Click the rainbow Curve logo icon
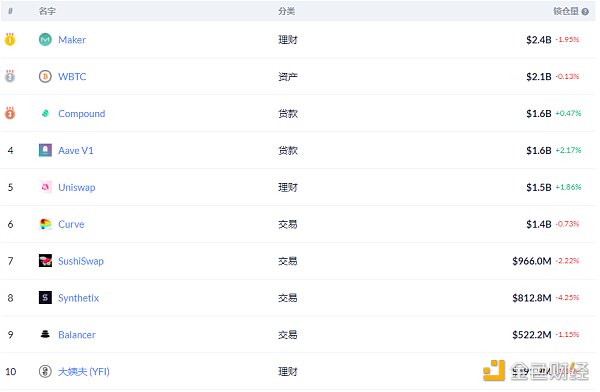The width and height of the screenshot is (600, 392). pos(45,224)
